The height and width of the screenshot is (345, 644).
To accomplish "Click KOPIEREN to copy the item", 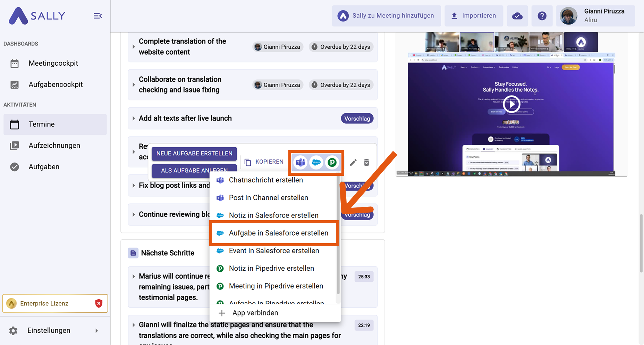I will [264, 162].
